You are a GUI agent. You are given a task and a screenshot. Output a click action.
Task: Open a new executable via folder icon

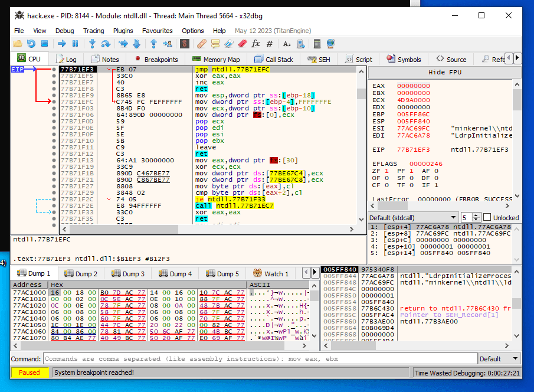(x=17, y=43)
